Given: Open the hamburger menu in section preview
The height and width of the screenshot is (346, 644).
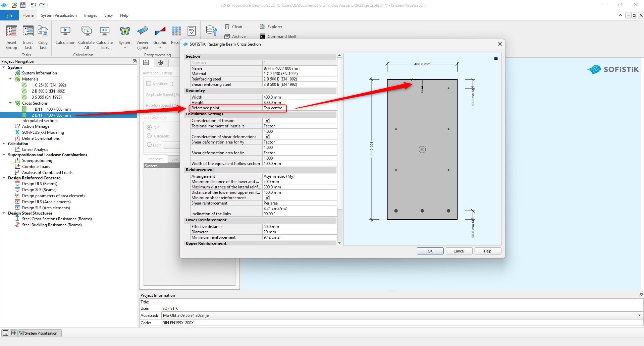Looking at the screenshot, I should [496, 58].
